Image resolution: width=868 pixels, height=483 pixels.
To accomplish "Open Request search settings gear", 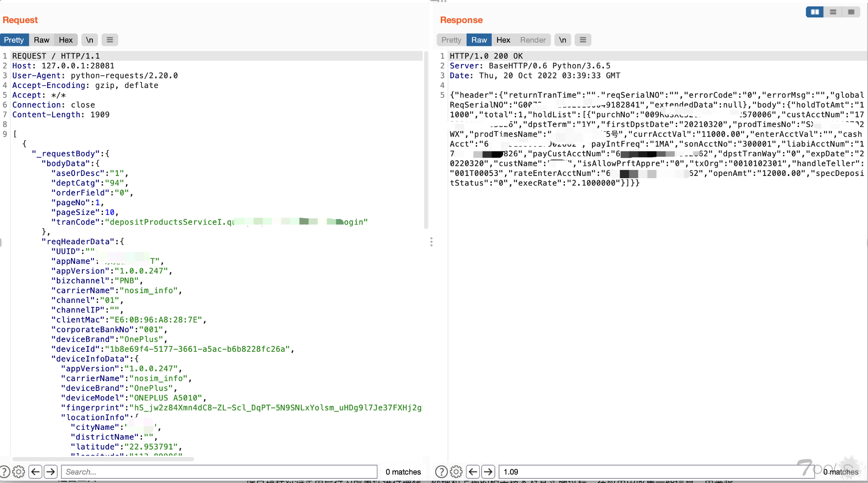I will click(x=19, y=472).
